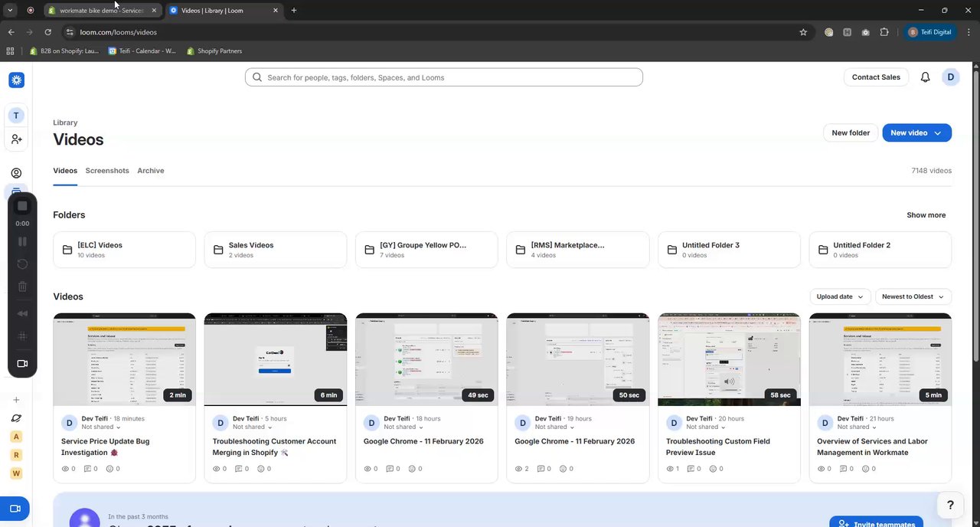Image resolution: width=980 pixels, height=527 pixels.
Task: Click the search Looms input field
Action: click(x=444, y=77)
